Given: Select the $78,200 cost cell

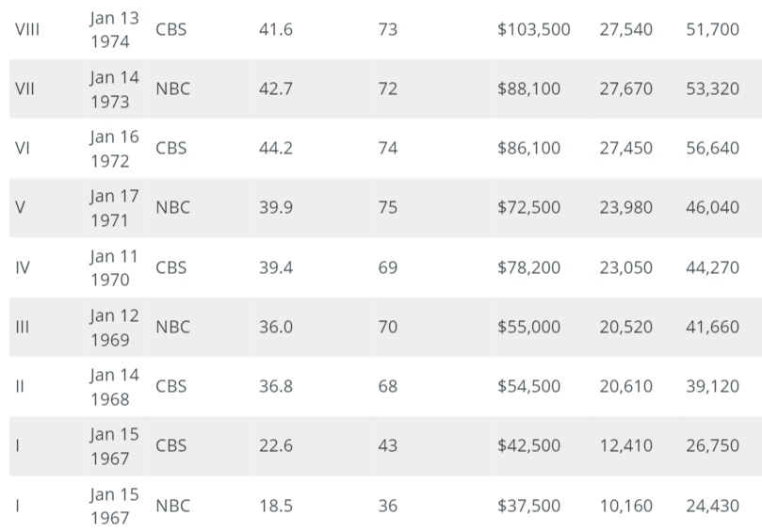Looking at the screenshot, I should [x=528, y=267].
